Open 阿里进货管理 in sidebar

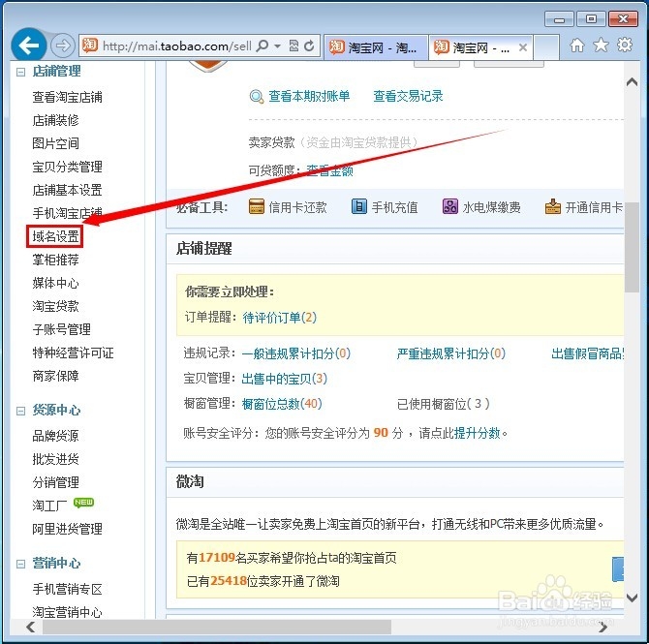click(68, 529)
